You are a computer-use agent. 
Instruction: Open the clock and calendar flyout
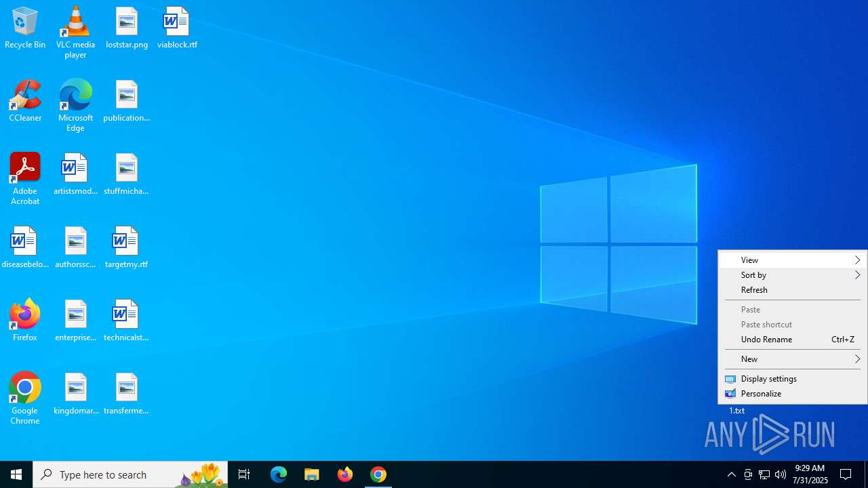coord(810,474)
